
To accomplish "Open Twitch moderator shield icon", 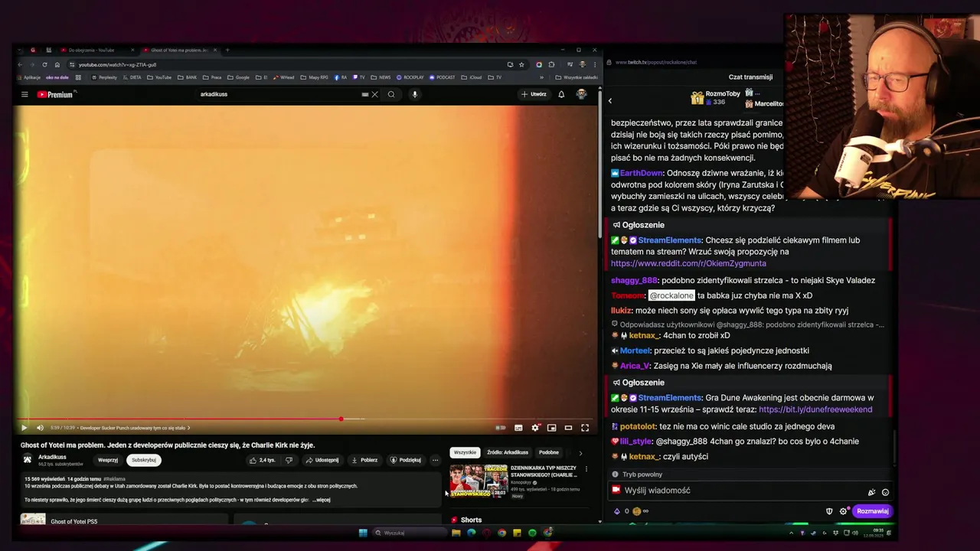I will point(829,511).
